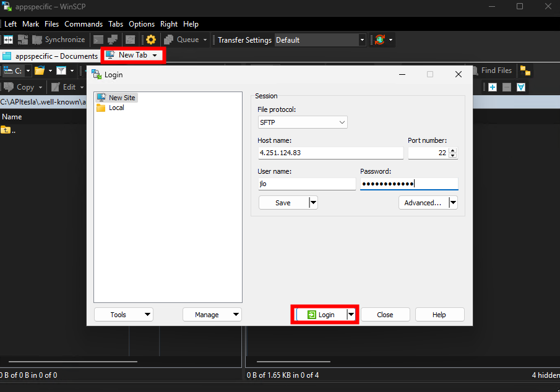The height and width of the screenshot is (392, 560).
Task: Click '0 B of 1.65 KB in 0 of 4' status
Action: 283,375
